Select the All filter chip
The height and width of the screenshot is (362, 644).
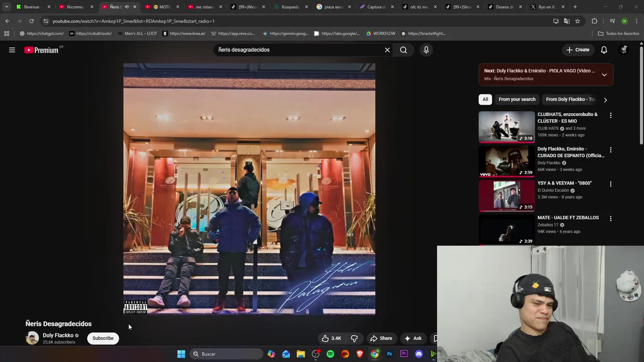click(x=485, y=99)
